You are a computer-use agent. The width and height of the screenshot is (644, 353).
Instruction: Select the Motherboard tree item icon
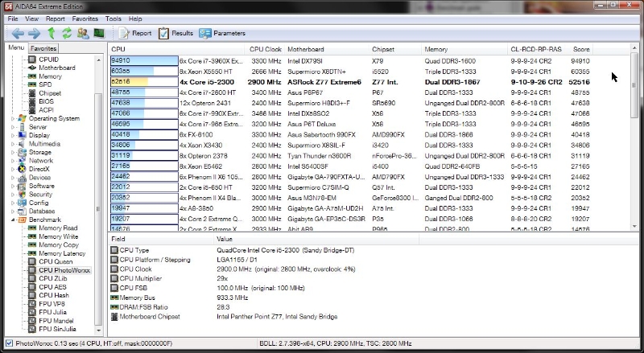coord(32,68)
